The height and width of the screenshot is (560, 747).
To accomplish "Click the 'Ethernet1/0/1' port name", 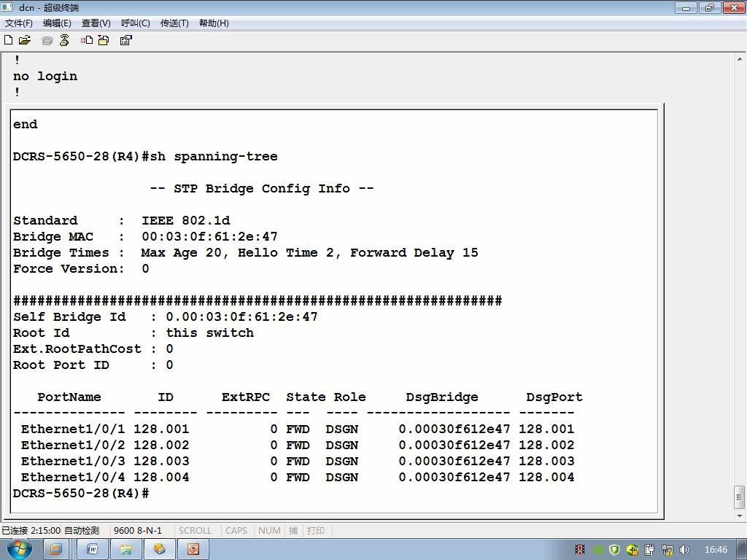I will coord(73,429).
